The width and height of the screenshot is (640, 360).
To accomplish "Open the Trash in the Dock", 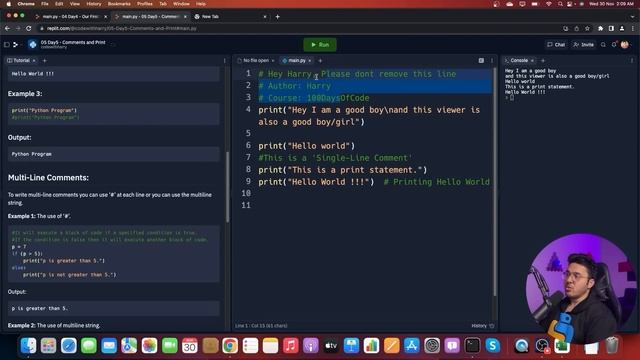I will [611, 346].
